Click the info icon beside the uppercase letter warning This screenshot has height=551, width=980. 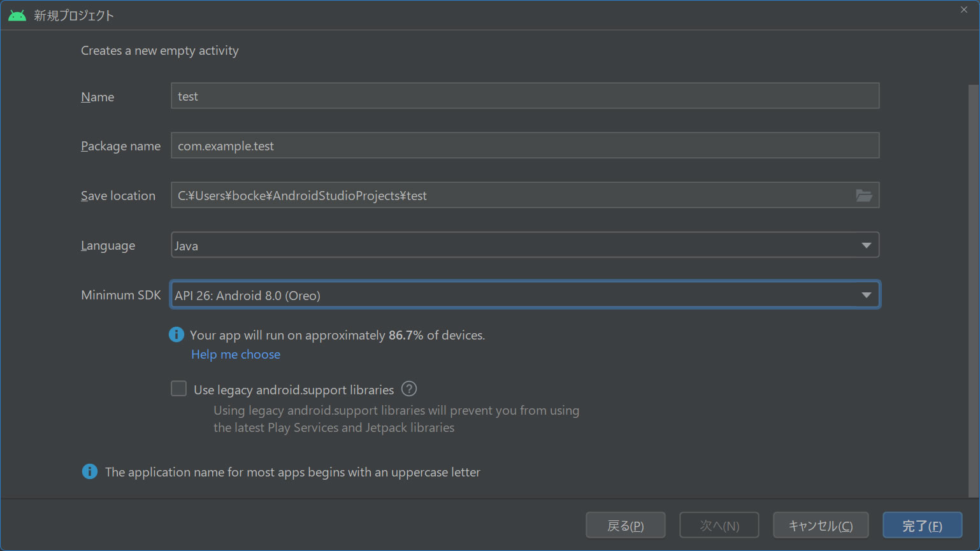(90, 471)
